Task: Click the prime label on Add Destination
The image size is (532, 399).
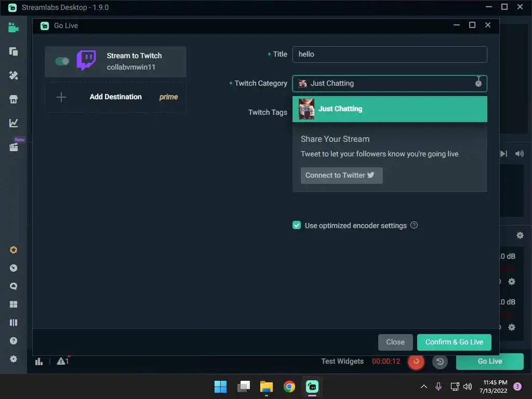Action: click(169, 97)
